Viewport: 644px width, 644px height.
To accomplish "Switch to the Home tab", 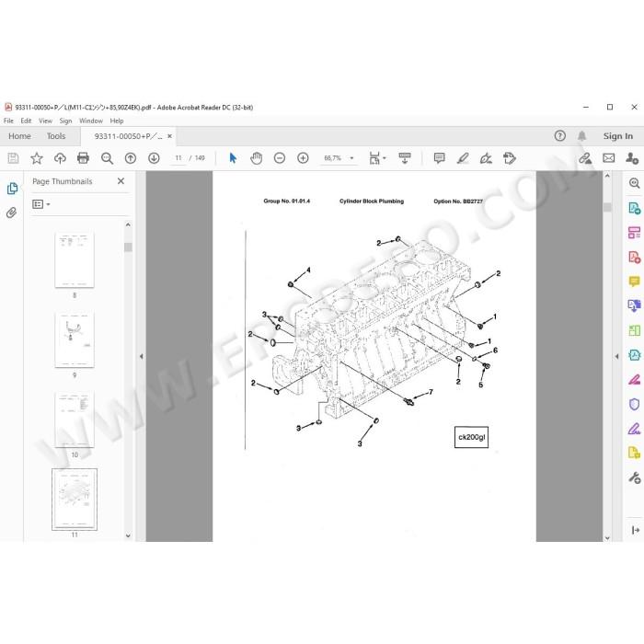I will 19,136.
